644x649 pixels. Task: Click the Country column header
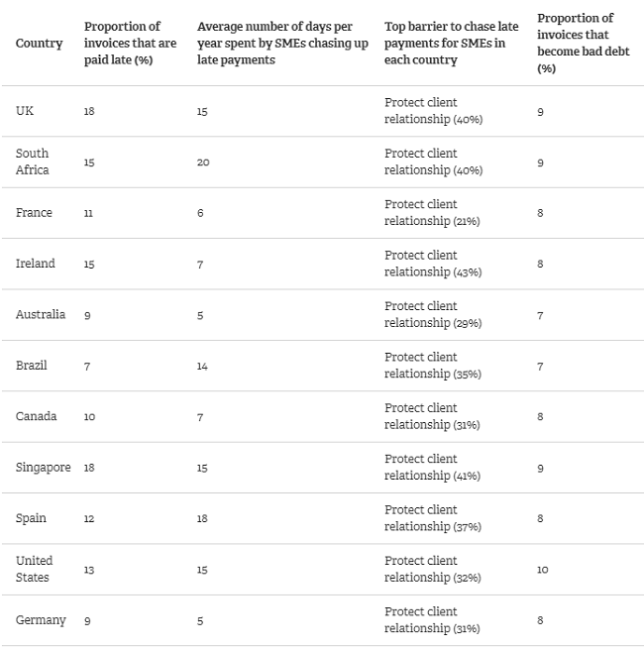[x=39, y=44]
